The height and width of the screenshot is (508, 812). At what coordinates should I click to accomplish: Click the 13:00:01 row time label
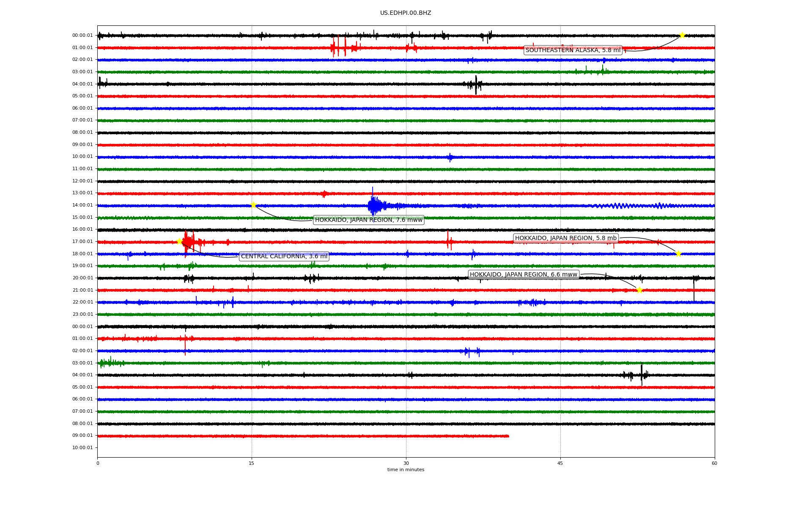[x=82, y=193]
